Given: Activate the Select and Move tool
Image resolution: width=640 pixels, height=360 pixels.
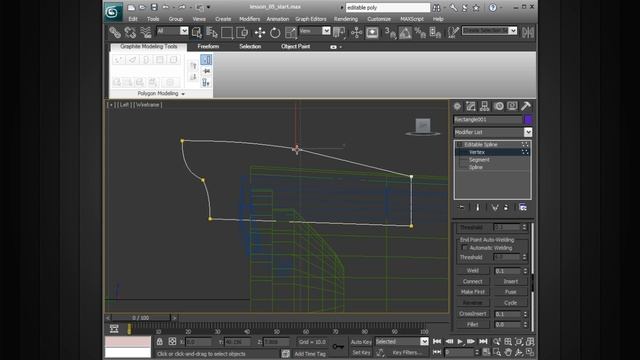Looking at the screenshot, I should click(260, 32).
